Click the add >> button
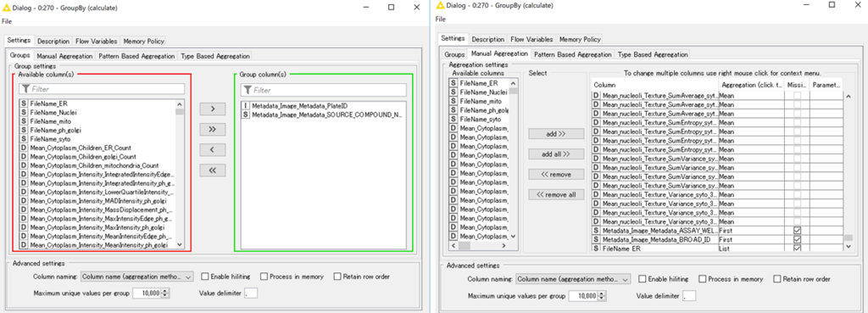The image size is (868, 313). tap(556, 134)
